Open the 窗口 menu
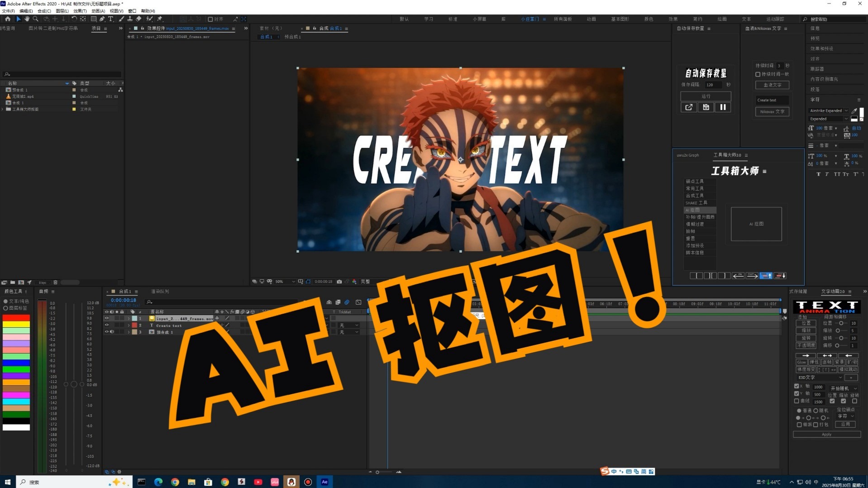The width and height of the screenshot is (868, 488). pyautogui.click(x=132, y=11)
